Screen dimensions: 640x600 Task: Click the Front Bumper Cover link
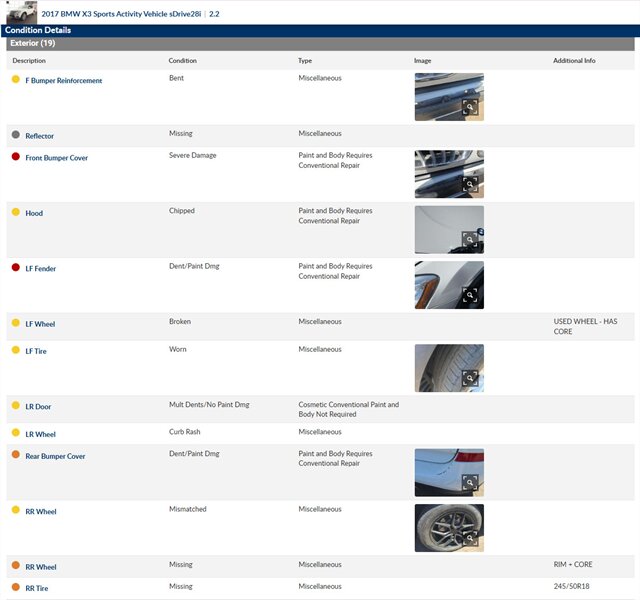(x=56, y=158)
